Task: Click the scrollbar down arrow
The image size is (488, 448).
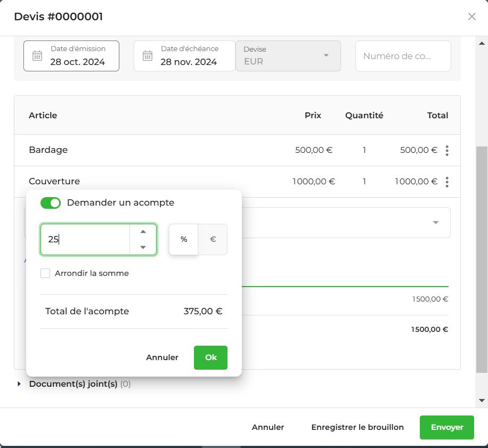Action: (482, 401)
